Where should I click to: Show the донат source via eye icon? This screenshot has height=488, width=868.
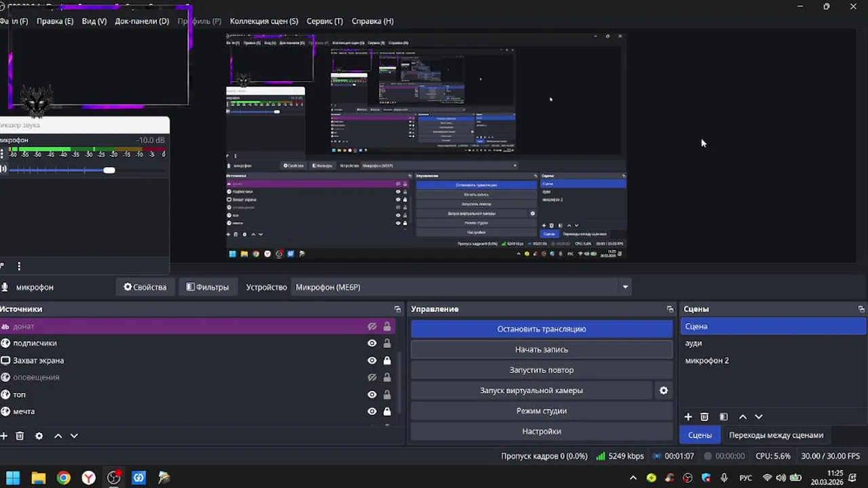(372, 326)
